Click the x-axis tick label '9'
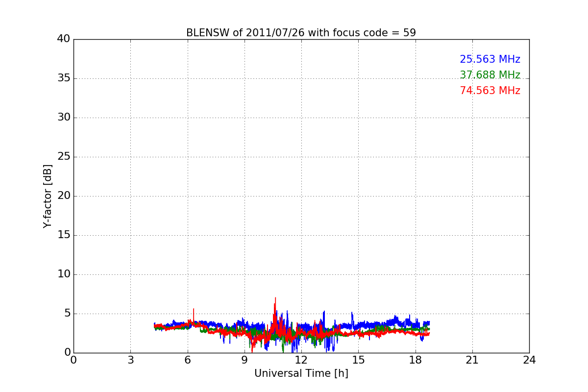This screenshot has width=588, height=392. (245, 360)
